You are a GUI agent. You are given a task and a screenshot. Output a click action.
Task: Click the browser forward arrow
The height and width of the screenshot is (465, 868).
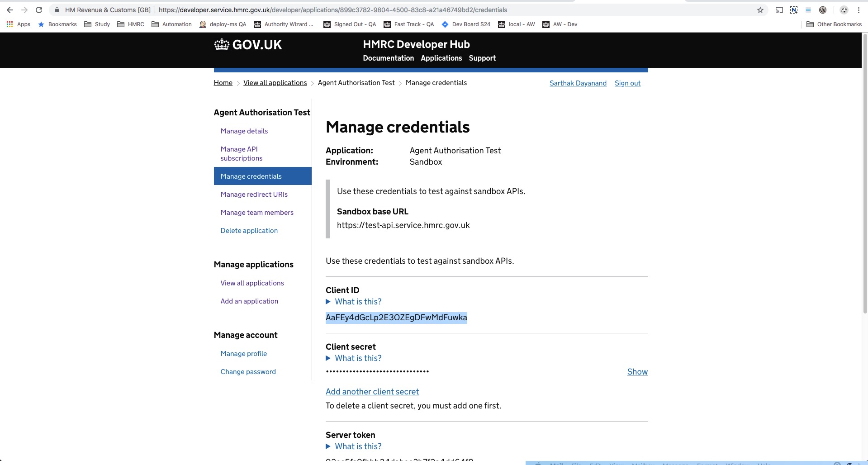pos(24,10)
